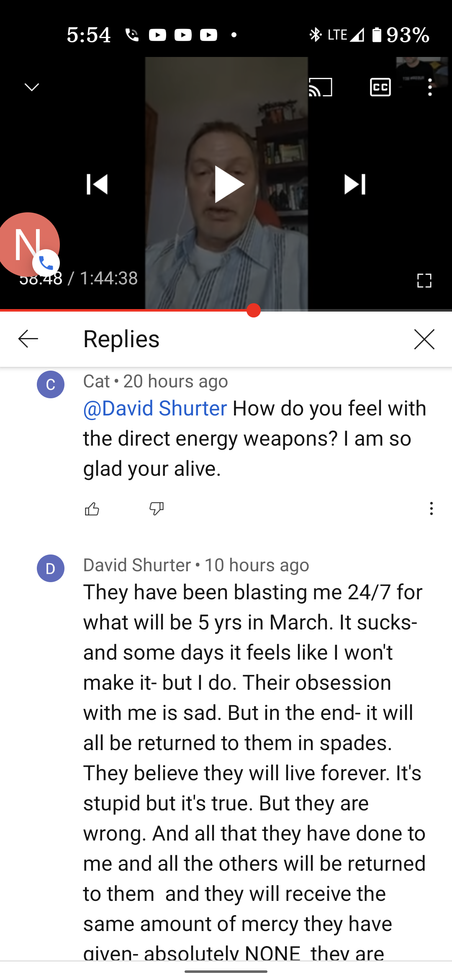Click the red progress bar scrubber
This screenshot has height=980, width=452.
[x=254, y=310]
